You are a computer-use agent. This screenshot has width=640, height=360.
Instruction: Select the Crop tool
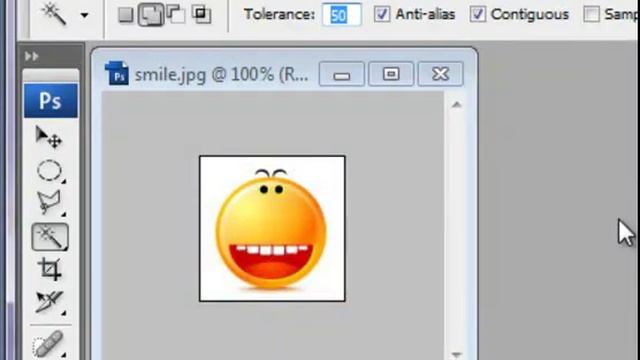[50, 269]
